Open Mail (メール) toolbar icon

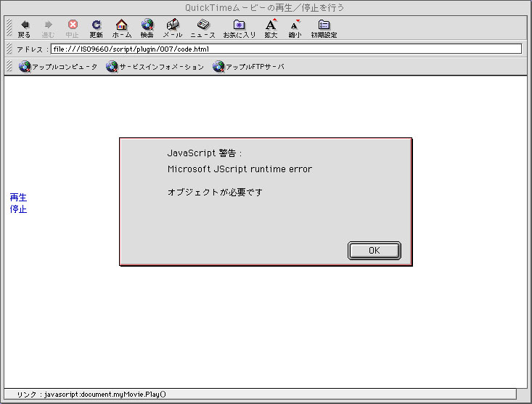point(172,25)
